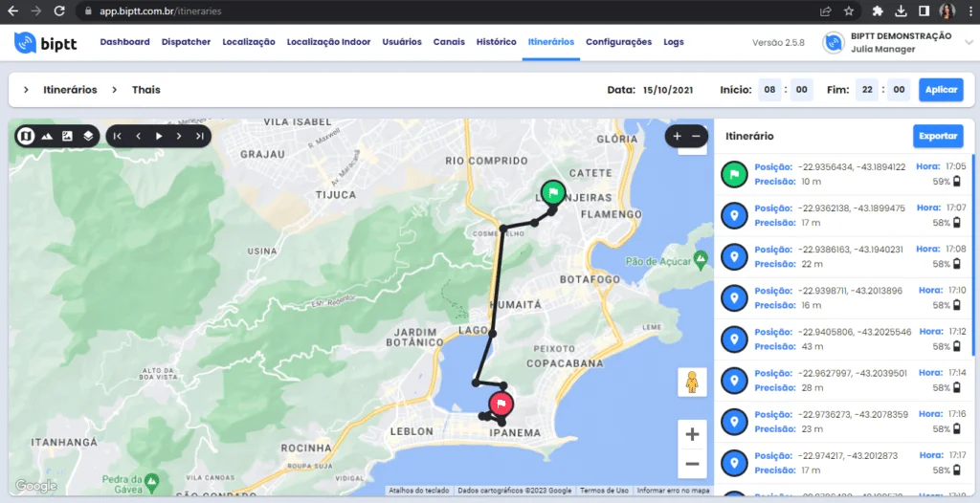Select green flag entry at 17:05
Viewport: 980px width, 503px height.
tap(843, 174)
